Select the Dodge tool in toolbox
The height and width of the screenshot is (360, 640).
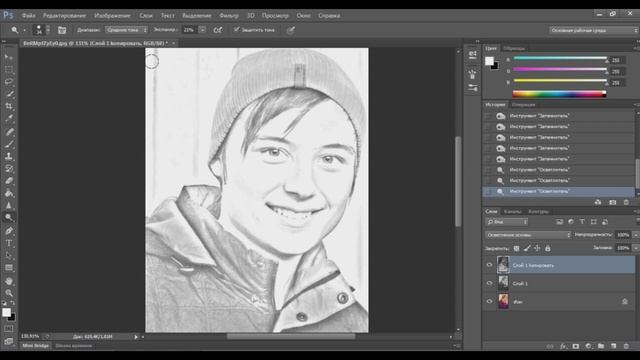[9, 218]
